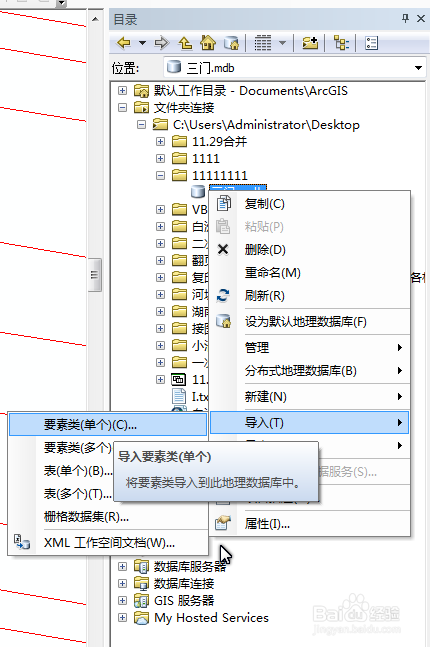Click the 数据库服务器 node icon
Viewport: 430px width, 647px height.
(x=141, y=566)
